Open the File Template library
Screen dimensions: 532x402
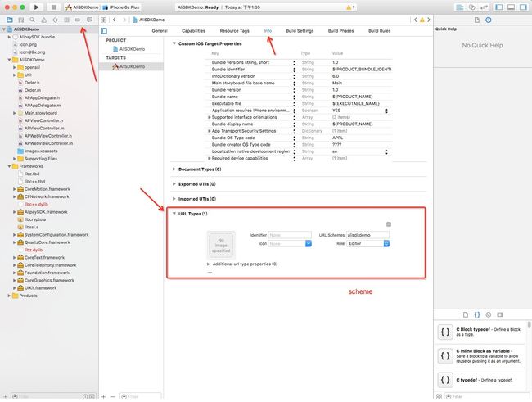466,314
